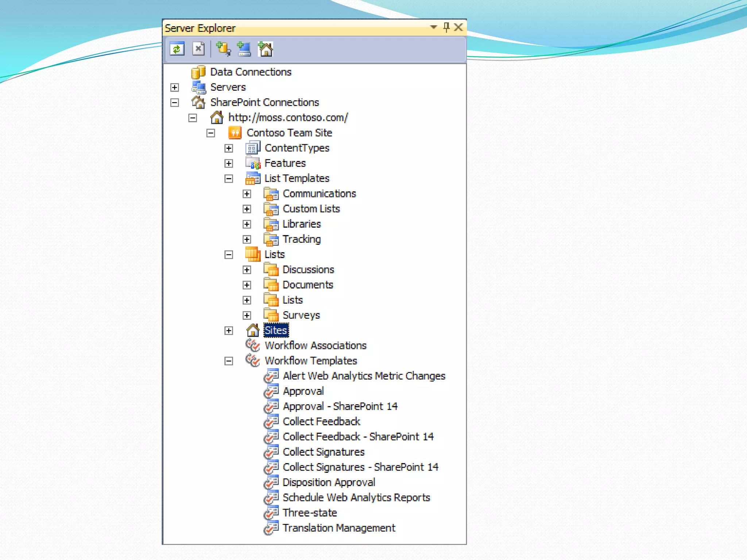The image size is (747, 560).
Task: Expand the Servers node
Action: pos(175,87)
